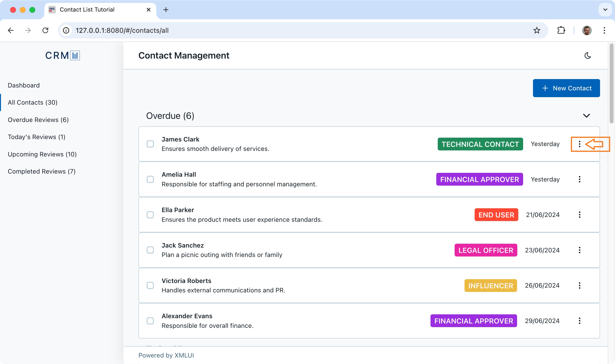Follow the Powered by XMLUI link
This screenshot has height=364, width=615.
(166, 355)
